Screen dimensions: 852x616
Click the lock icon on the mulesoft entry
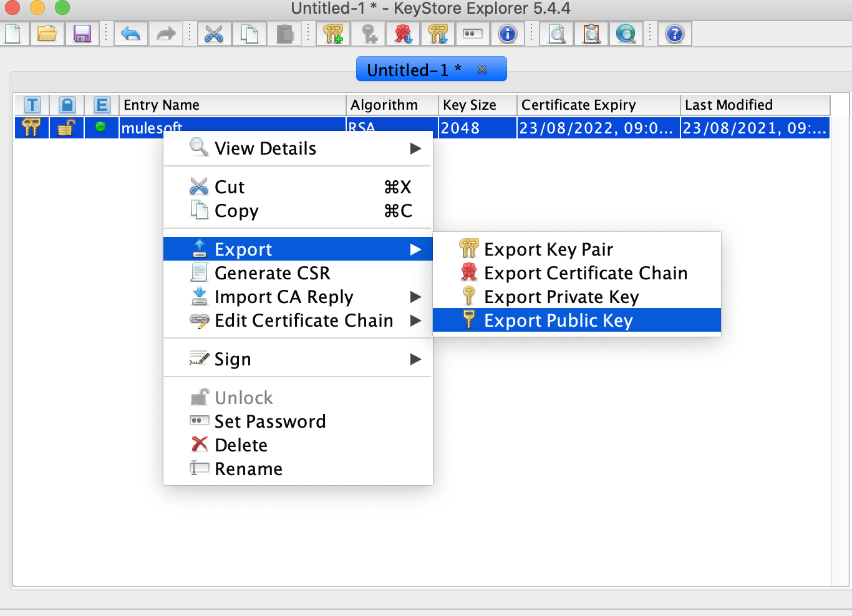(x=66, y=127)
